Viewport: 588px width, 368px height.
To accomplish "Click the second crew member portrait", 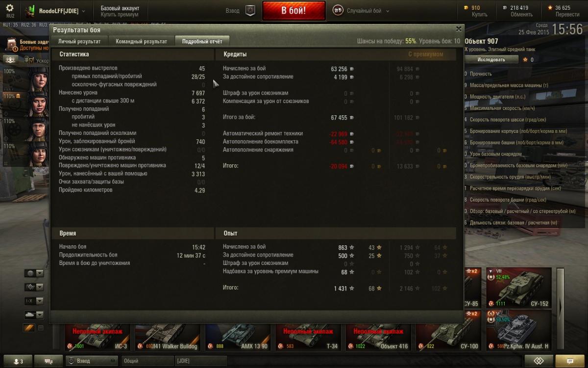I will [x=39, y=103].
